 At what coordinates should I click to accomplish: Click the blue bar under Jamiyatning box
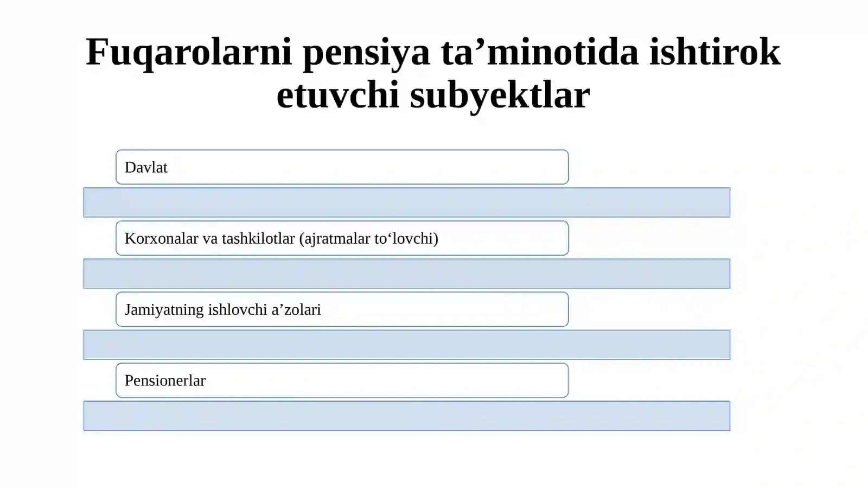pos(407,345)
